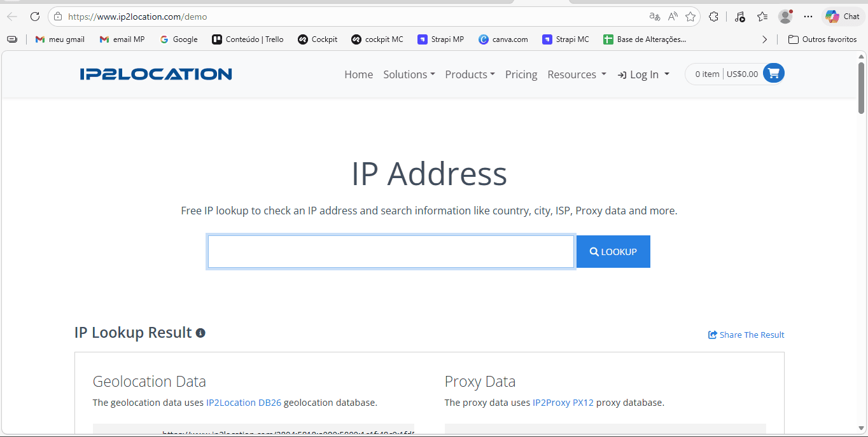The width and height of the screenshot is (868, 437).
Task: Open Strapi MC bookmark
Action: 566,39
